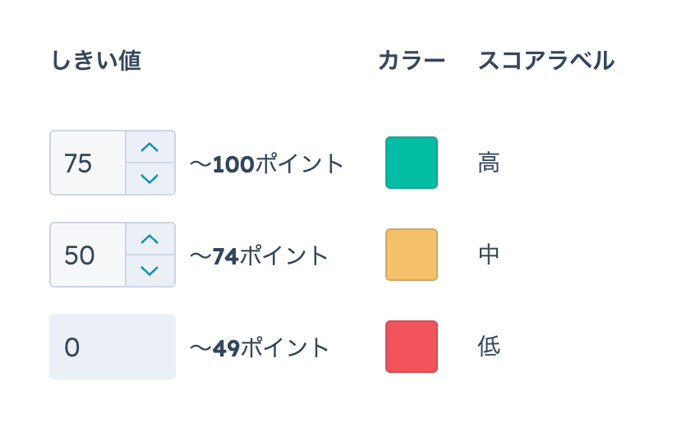This screenshot has width=700, height=437.
Task: Open the red color swatch for 低
Action: tap(411, 347)
